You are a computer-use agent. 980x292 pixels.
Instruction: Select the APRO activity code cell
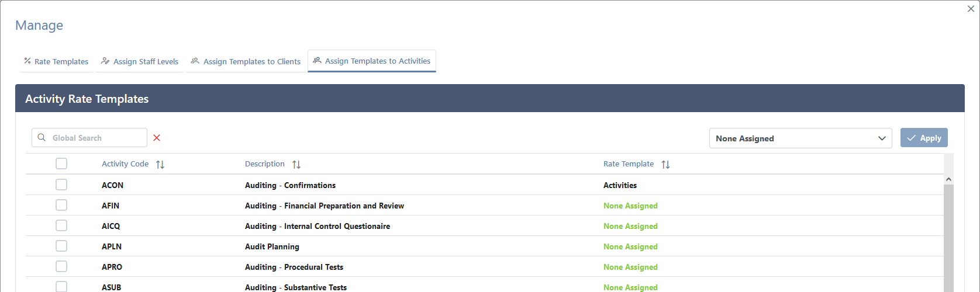pos(112,267)
